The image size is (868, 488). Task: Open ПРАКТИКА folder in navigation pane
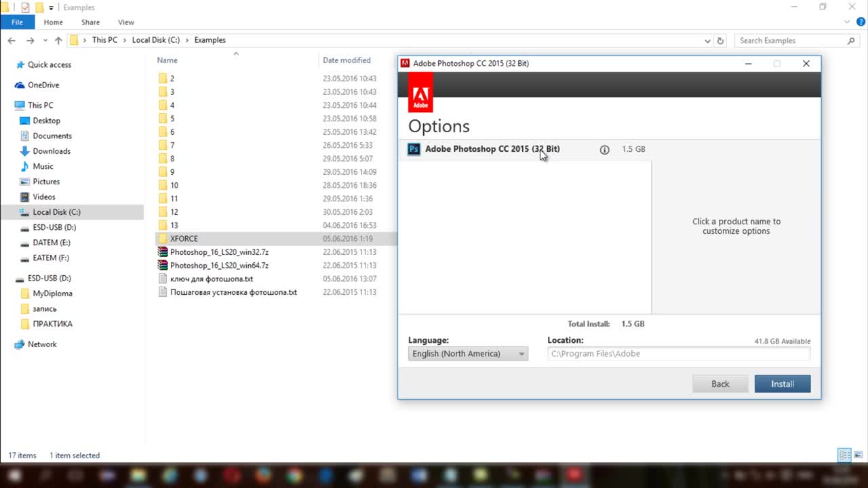[52, 324]
